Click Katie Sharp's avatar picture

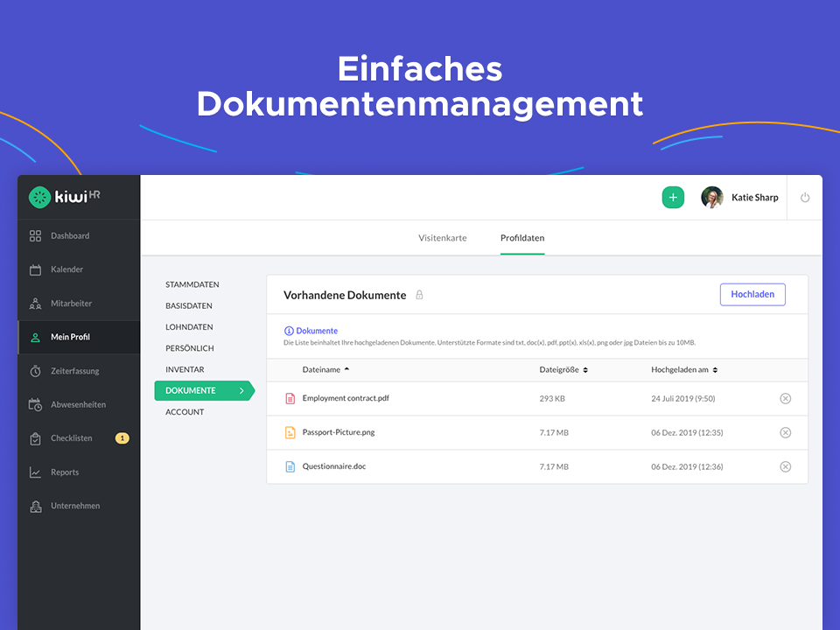(x=712, y=197)
